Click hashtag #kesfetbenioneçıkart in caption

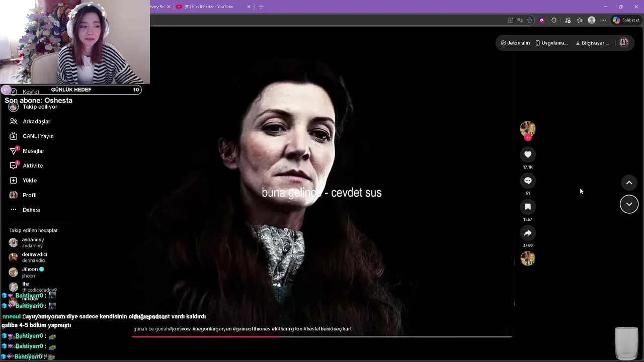pyautogui.click(x=328, y=329)
